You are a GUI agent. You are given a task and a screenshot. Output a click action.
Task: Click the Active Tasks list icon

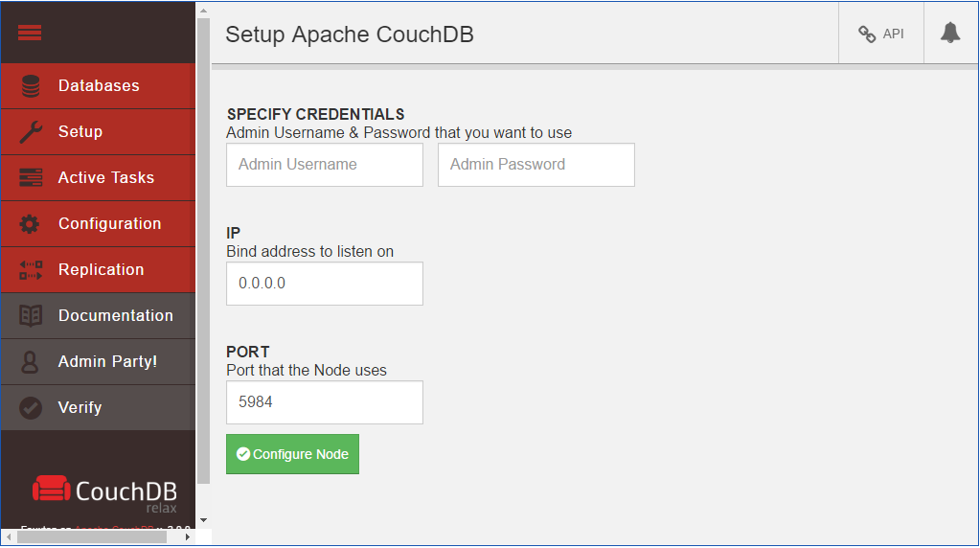coord(31,178)
